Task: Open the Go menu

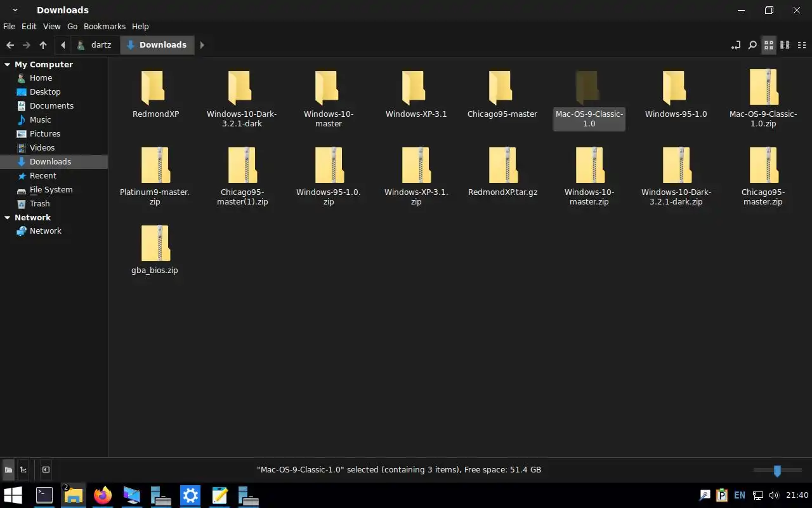Action: (x=72, y=27)
